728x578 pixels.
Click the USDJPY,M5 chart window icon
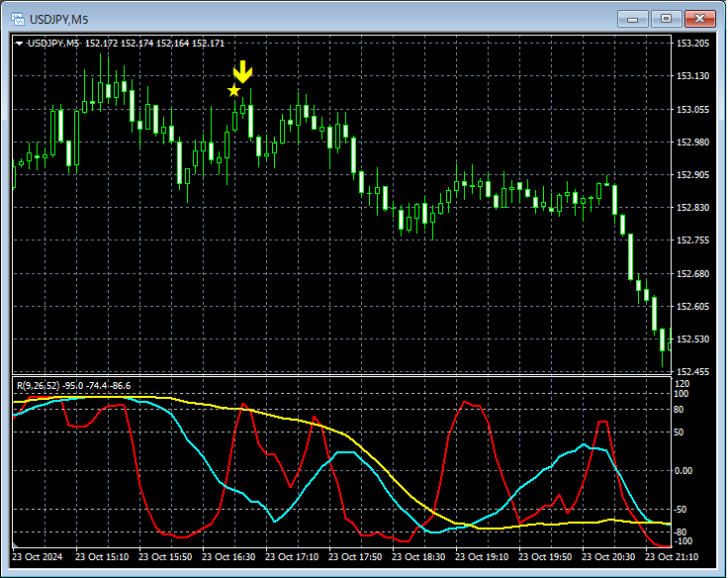click(x=18, y=19)
